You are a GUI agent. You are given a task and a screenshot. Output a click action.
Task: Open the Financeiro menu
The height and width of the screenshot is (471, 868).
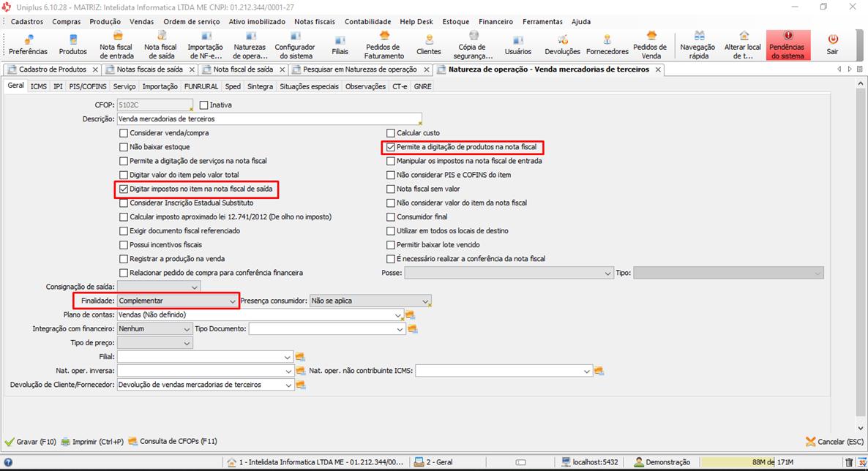coord(496,22)
